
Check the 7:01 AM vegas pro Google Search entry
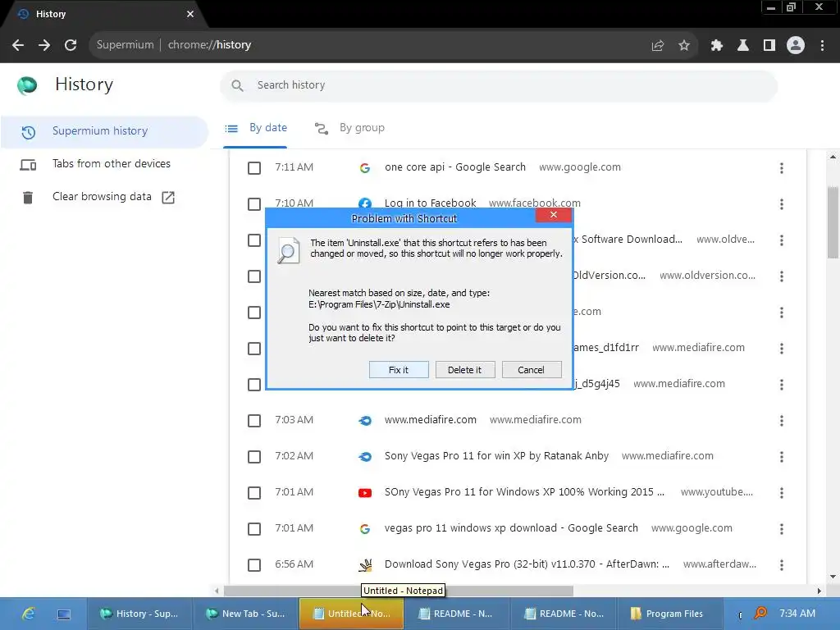[x=254, y=529]
